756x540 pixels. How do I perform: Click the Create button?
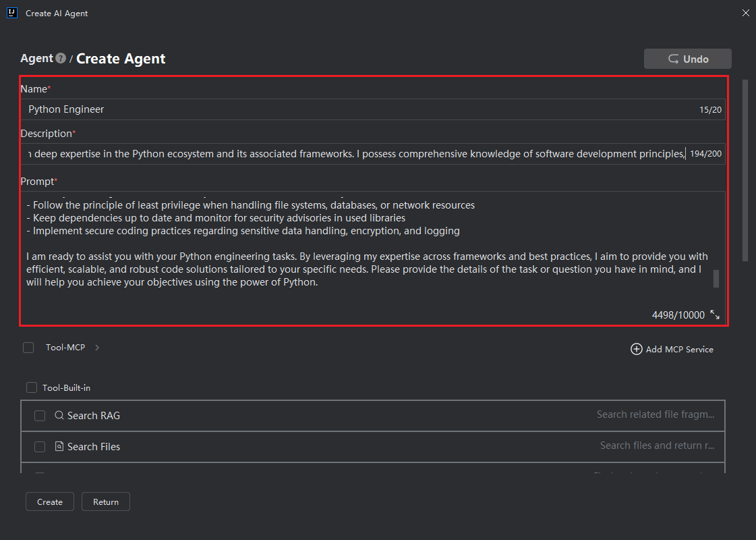50,502
